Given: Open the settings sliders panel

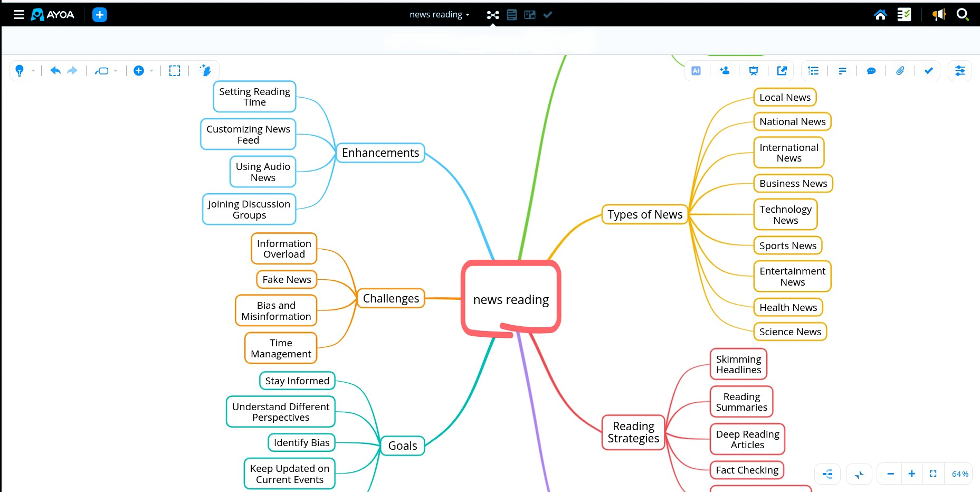Looking at the screenshot, I should 960,71.
